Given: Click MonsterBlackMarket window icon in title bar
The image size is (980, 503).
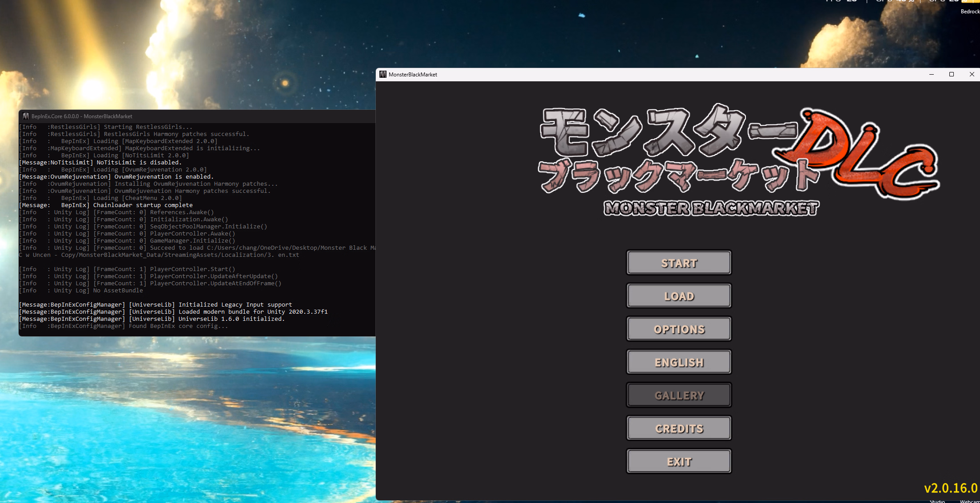Looking at the screenshot, I should pyautogui.click(x=382, y=74).
